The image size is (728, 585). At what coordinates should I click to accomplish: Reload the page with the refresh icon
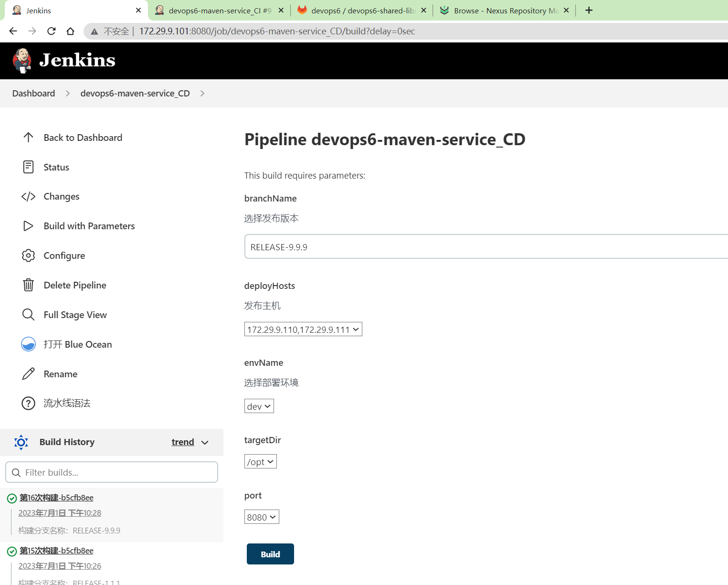coord(51,31)
